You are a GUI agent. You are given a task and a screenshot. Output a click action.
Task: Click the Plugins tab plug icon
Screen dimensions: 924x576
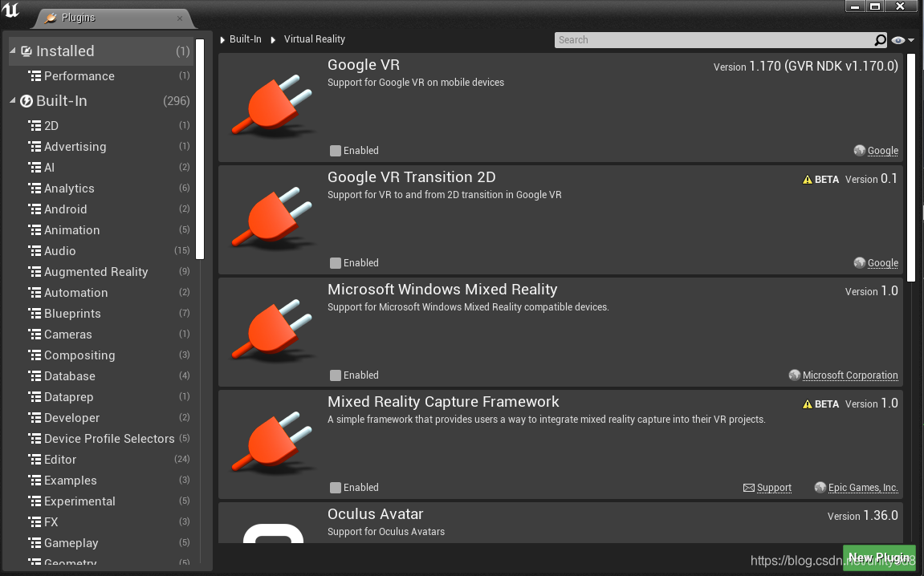(x=51, y=18)
